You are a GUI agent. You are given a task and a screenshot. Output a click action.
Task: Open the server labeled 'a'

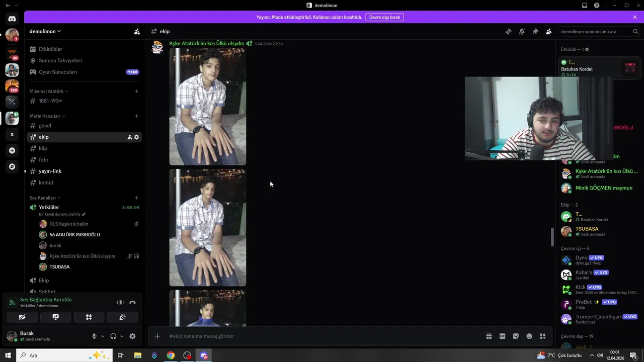(x=12, y=134)
